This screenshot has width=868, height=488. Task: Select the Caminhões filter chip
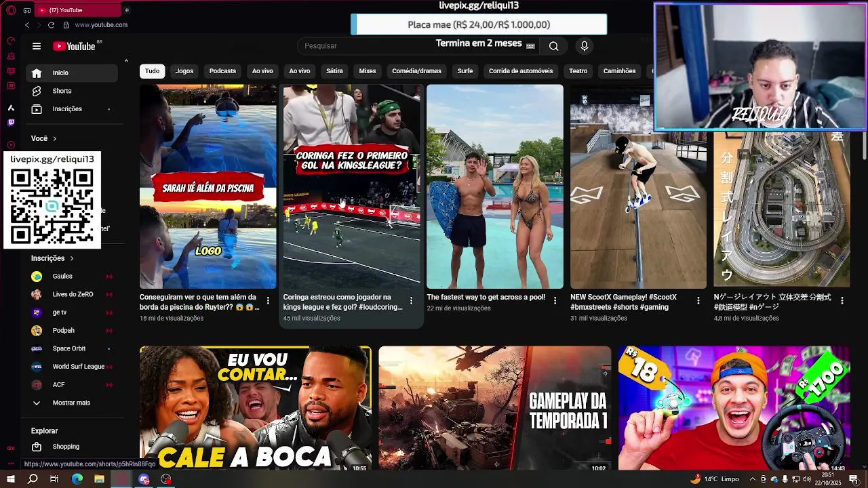(x=620, y=71)
